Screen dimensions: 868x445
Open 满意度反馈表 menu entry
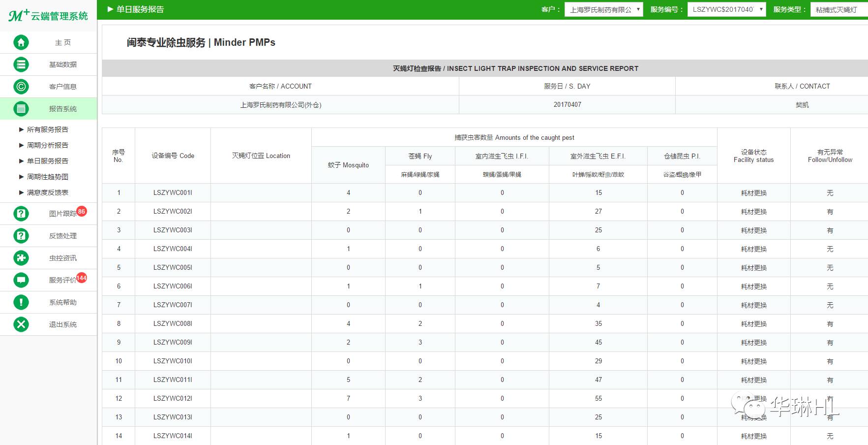[47, 192]
